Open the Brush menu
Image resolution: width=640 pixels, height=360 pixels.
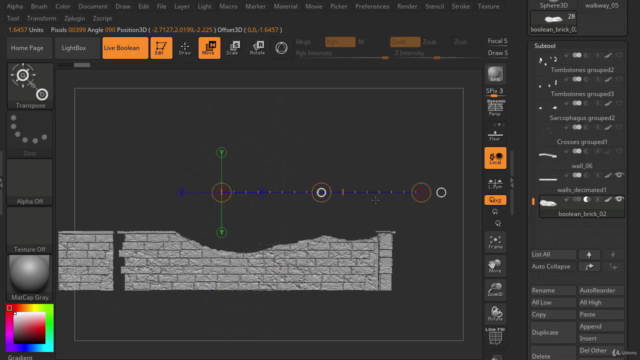39,7
